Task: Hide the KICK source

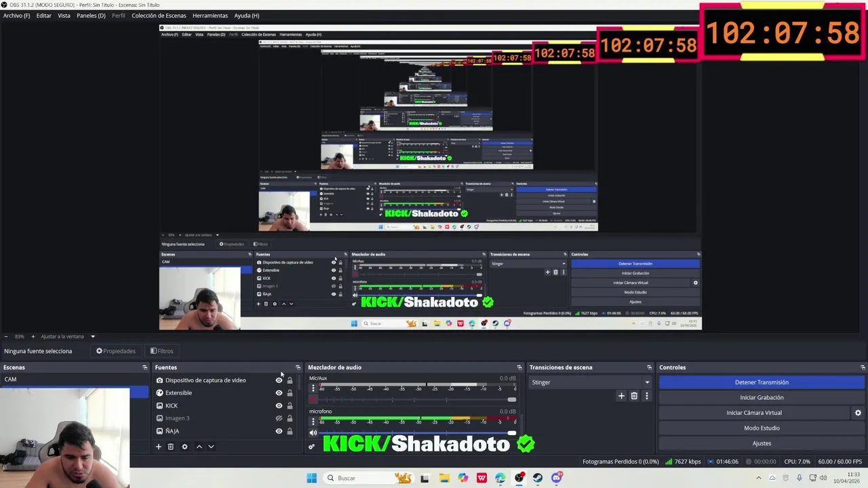Action: click(279, 406)
